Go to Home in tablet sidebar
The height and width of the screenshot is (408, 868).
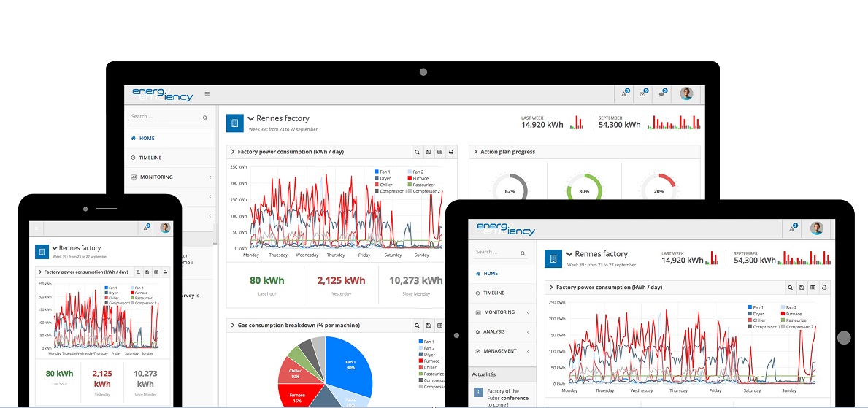(503, 274)
